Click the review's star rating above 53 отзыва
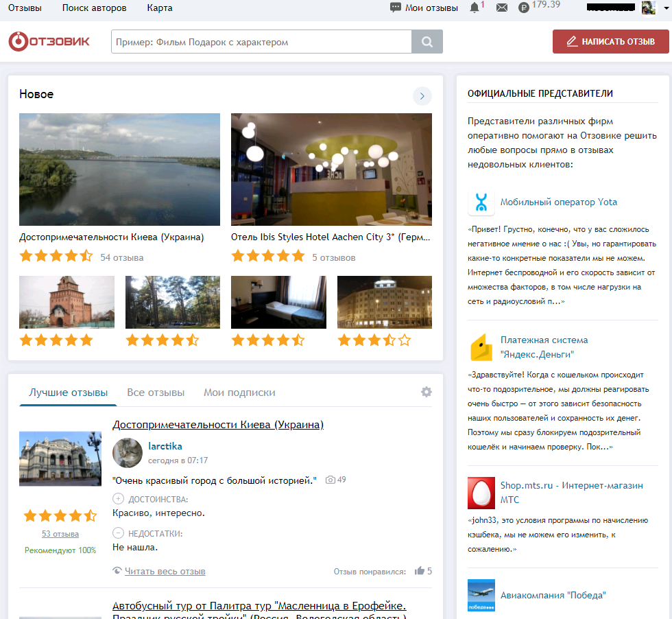 (x=60, y=515)
